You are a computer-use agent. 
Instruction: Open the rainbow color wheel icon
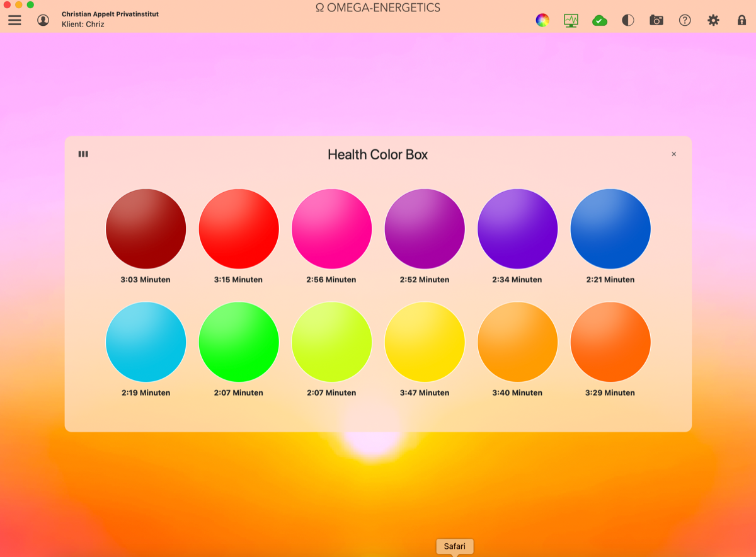[542, 20]
